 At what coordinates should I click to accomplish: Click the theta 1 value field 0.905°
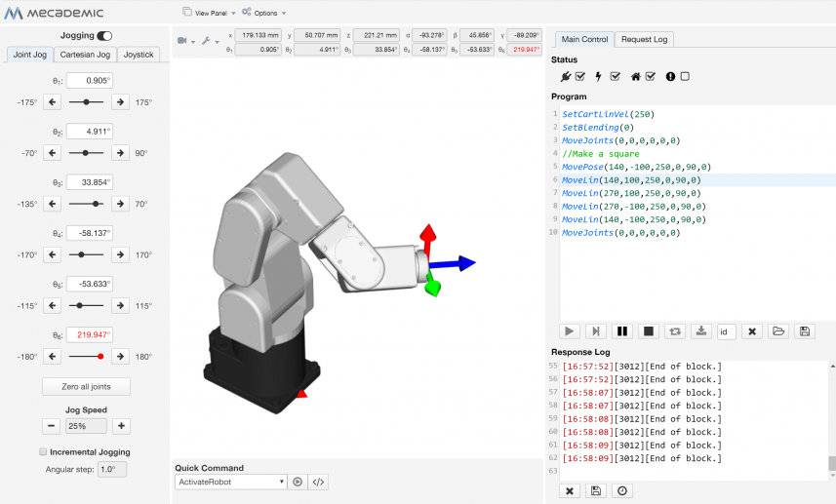click(90, 81)
